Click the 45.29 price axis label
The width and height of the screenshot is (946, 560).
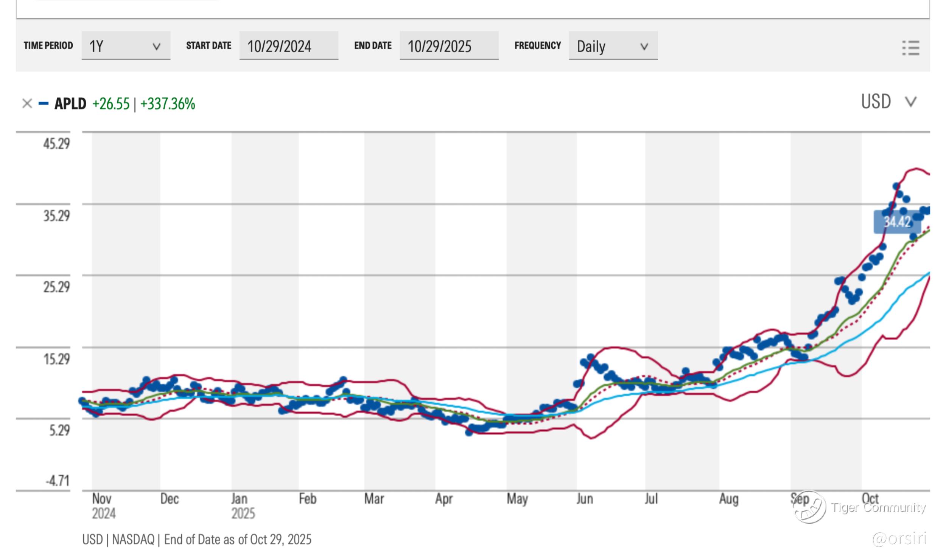tap(56, 144)
